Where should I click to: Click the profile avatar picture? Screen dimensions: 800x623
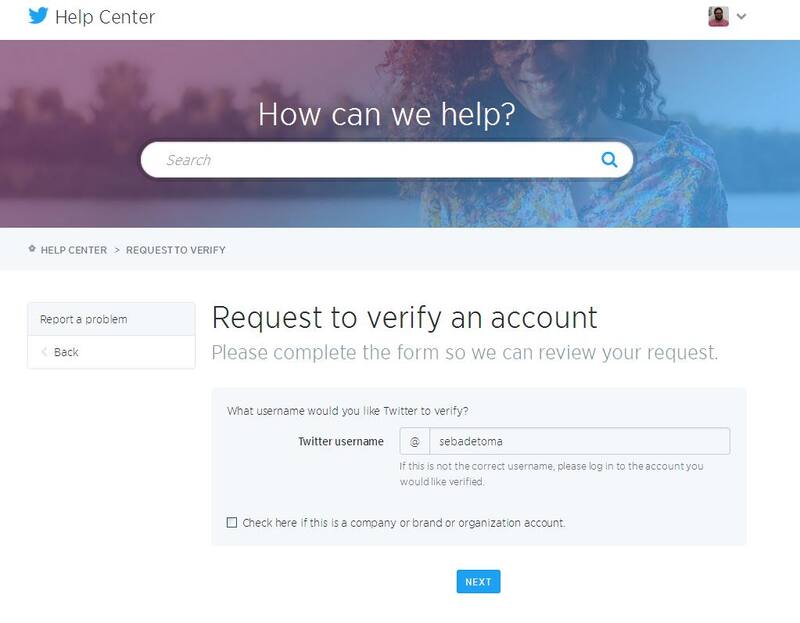(718, 16)
